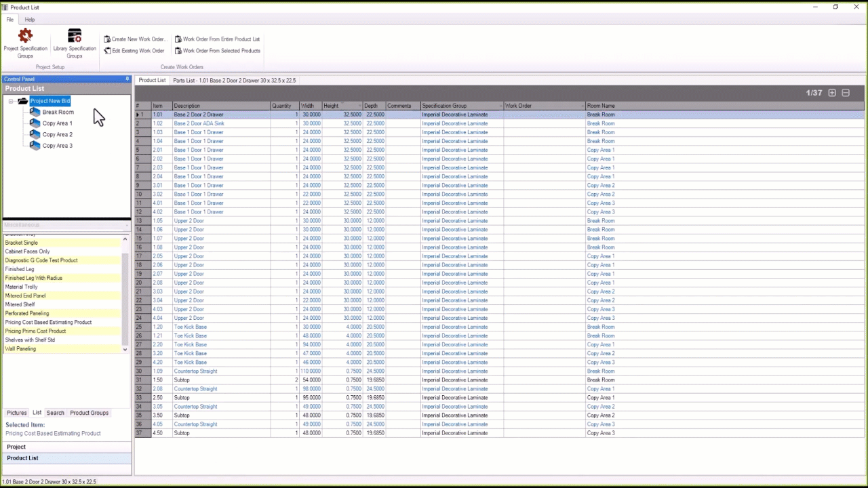Viewport: 868px width, 488px height.
Task: Select row 1.02 Base 2 Door ADA Sink
Action: click(500, 123)
